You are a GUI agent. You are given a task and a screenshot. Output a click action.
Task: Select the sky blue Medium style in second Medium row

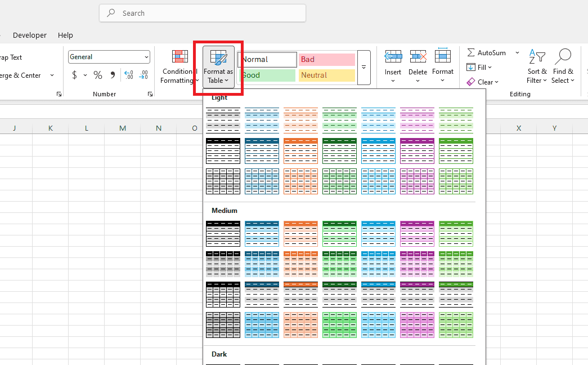[x=378, y=264]
